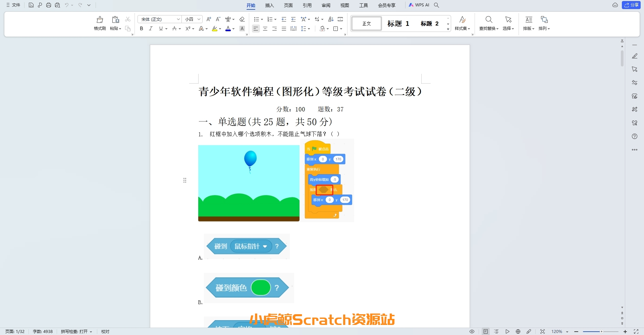The width and height of the screenshot is (644, 335).
Task: Open the more (three dots) sidebar options
Action: 635,150
